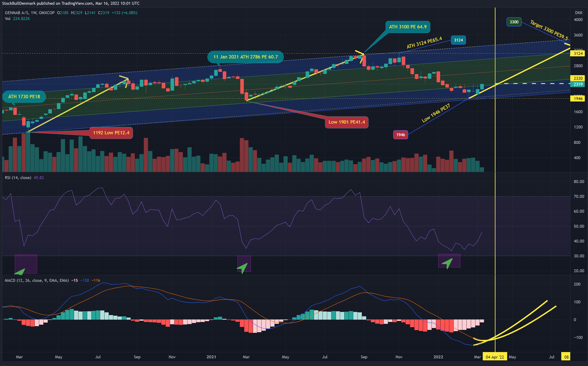
Task: Click the yellow 2330 price axis tag
Action: [x=578, y=78]
